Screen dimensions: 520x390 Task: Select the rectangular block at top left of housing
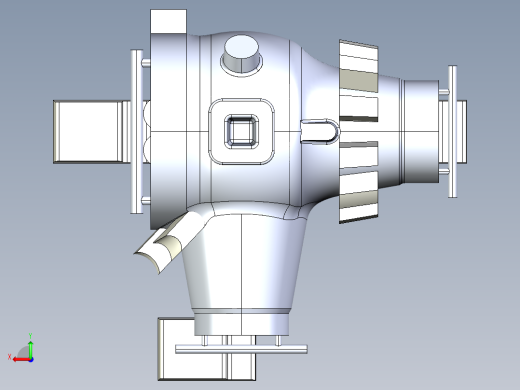[x=168, y=21]
